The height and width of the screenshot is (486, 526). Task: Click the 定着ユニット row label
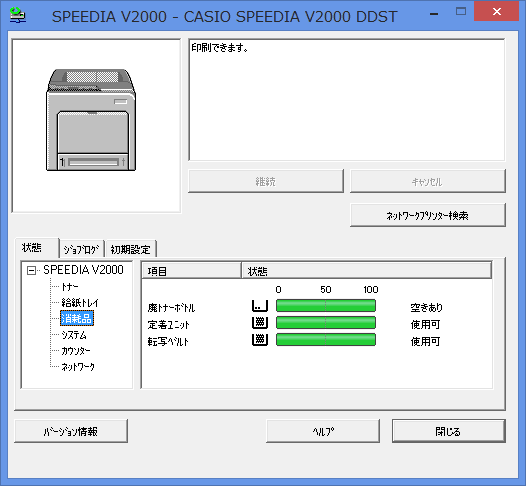pyautogui.click(x=168, y=325)
